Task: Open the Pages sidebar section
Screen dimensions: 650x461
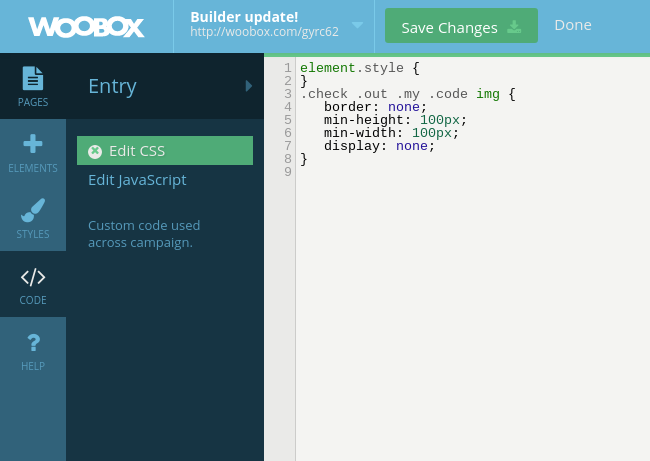Action: [33, 86]
